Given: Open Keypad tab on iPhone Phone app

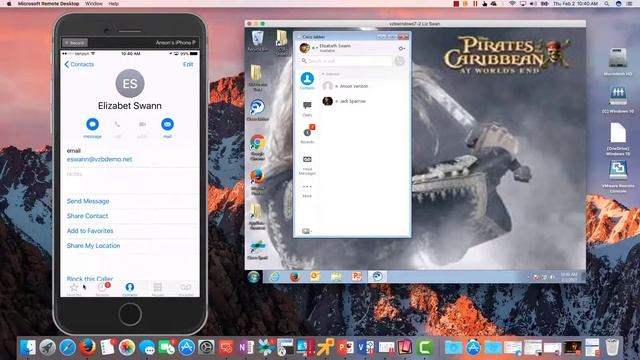Looking at the screenshot, I should coord(158,289).
